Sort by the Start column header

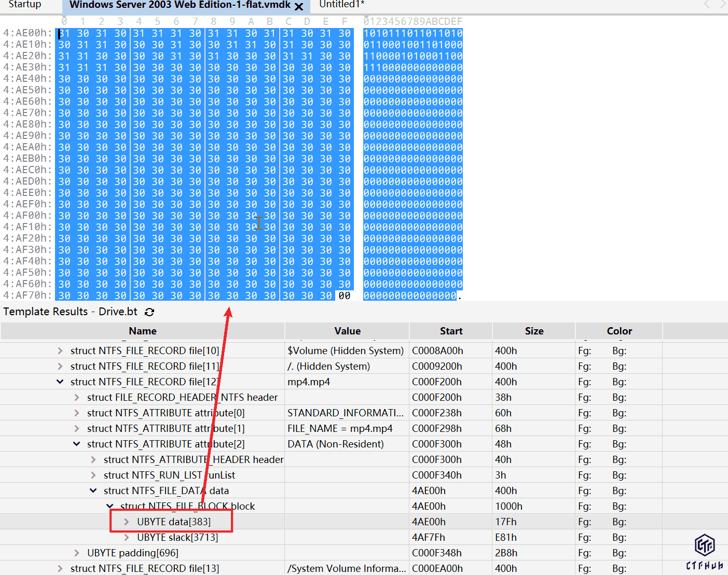[x=451, y=331]
